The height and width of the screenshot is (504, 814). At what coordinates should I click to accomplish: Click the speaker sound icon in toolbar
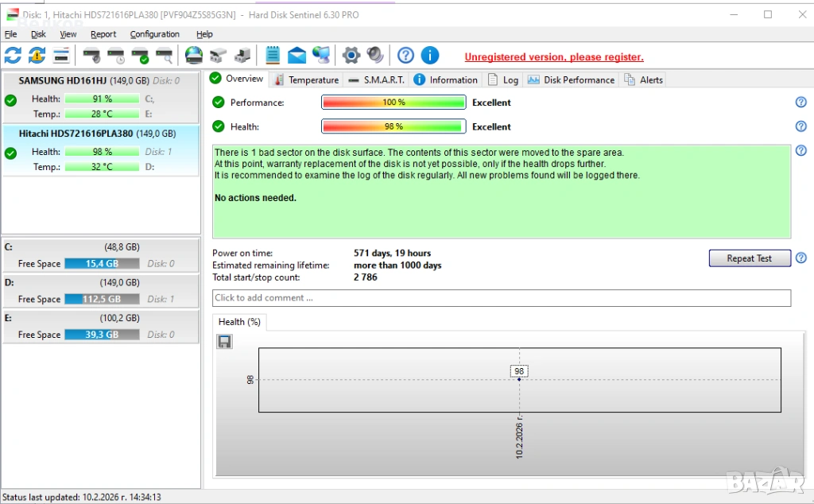point(375,55)
